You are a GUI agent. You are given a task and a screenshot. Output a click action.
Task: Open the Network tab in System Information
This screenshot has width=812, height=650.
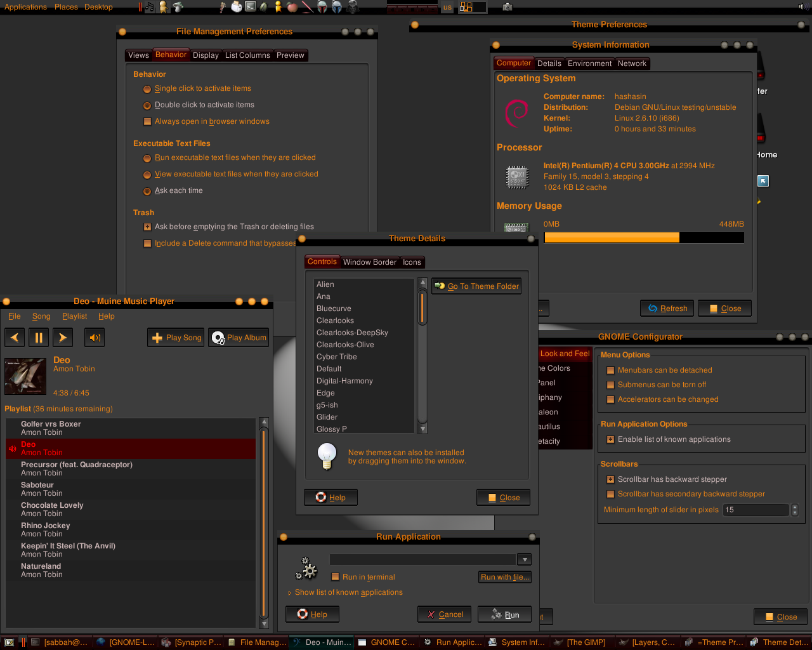tap(632, 64)
